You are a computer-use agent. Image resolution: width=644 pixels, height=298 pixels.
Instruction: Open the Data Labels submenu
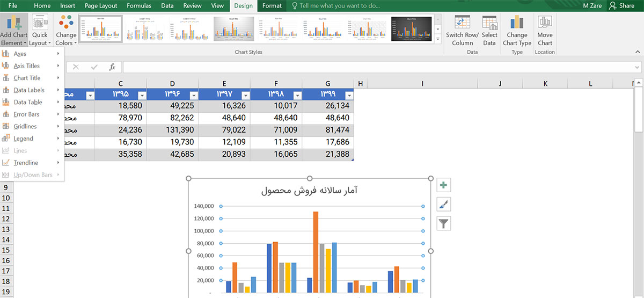point(30,90)
